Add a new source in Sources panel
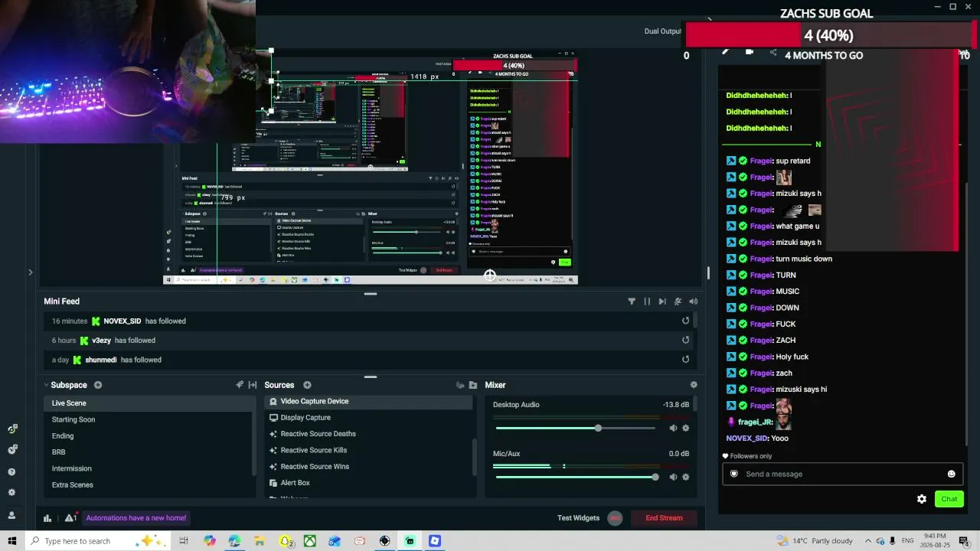This screenshot has height=551, width=980. tap(307, 385)
